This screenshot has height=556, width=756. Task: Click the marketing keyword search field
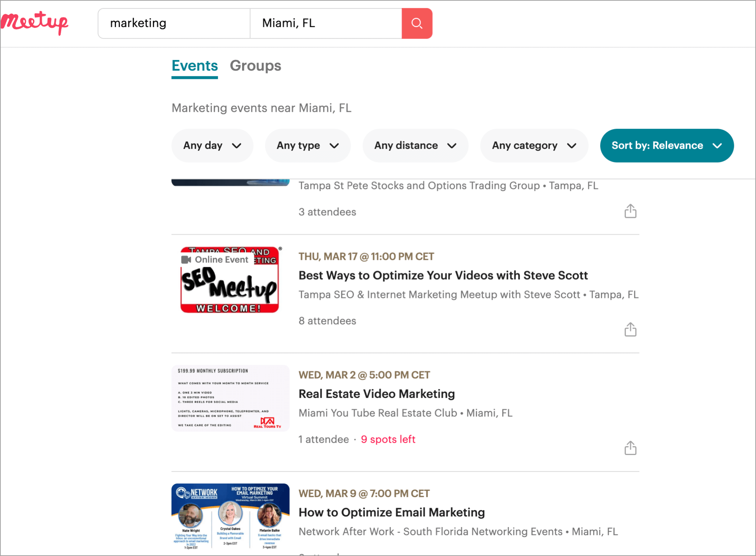point(174,23)
